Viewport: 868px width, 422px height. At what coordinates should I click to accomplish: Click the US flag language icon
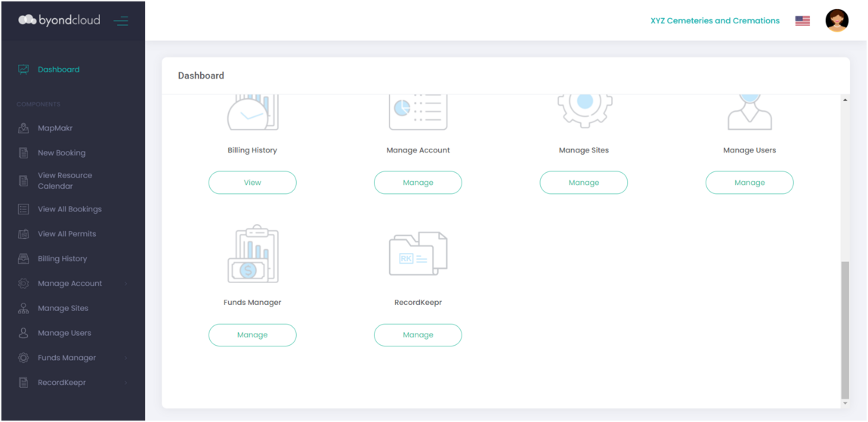point(803,21)
